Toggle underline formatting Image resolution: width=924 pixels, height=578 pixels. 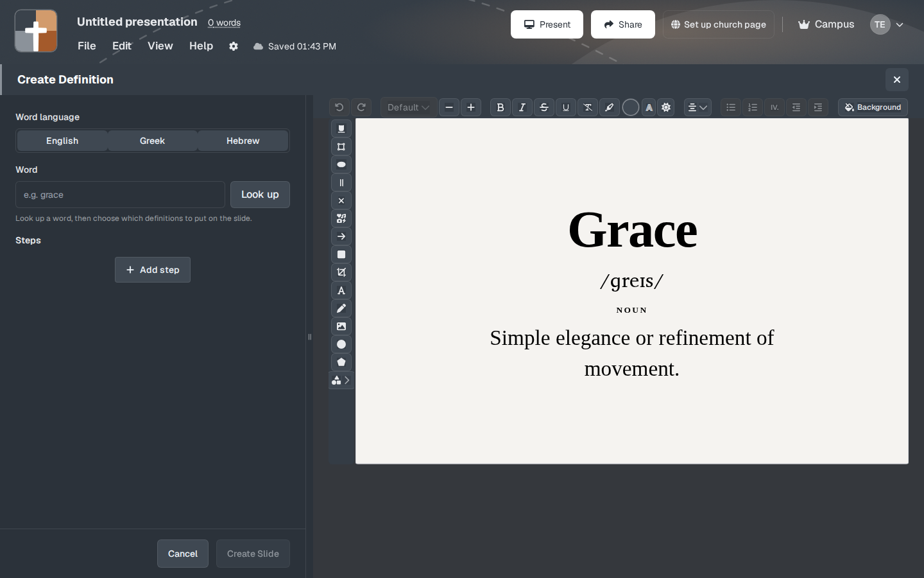click(566, 107)
